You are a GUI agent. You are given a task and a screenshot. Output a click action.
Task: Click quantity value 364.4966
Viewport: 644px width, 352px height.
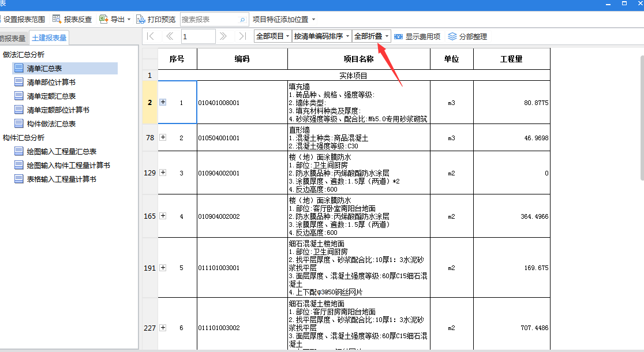click(x=534, y=216)
